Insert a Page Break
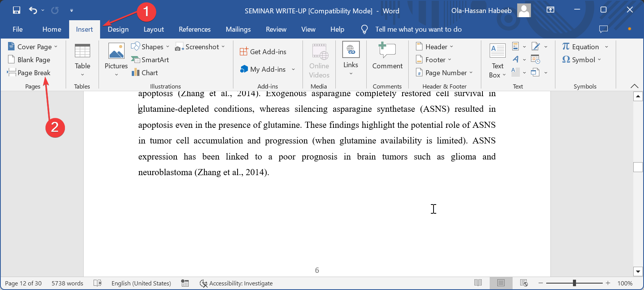The image size is (644, 290). pos(29,72)
